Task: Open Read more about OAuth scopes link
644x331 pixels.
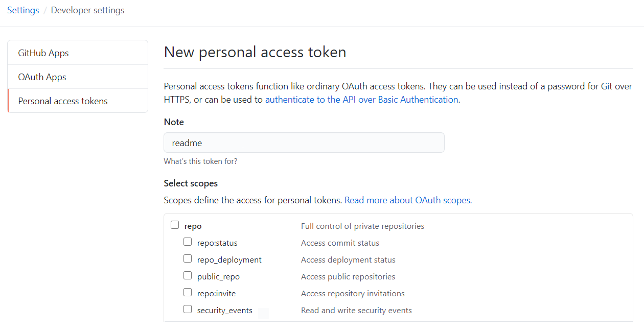Action: (407, 200)
